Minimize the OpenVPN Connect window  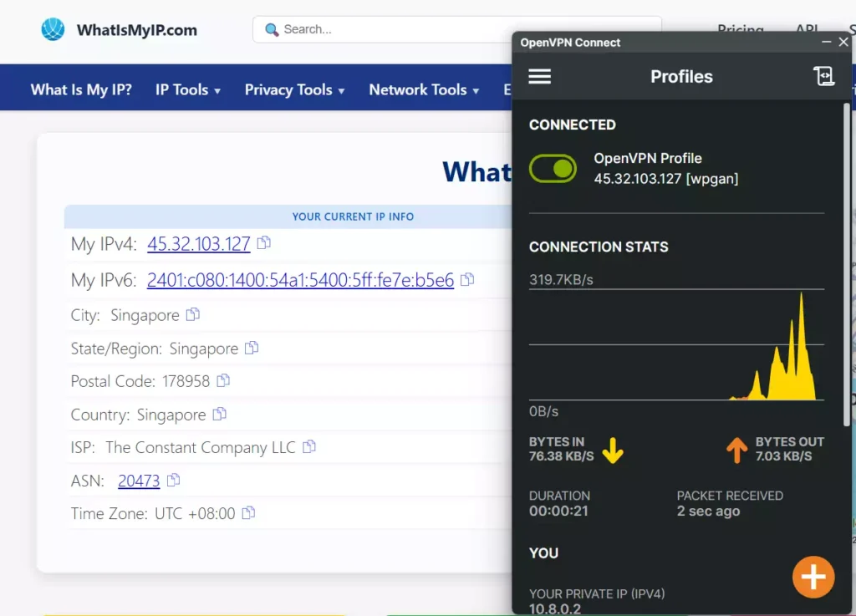pyautogui.click(x=826, y=42)
